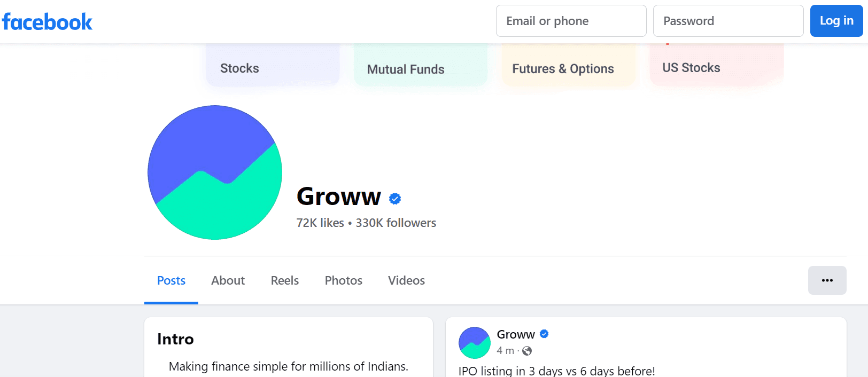Viewport: 868px width, 377px height.
Task: Open Groww's circular profile picture
Action: (214, 172)
